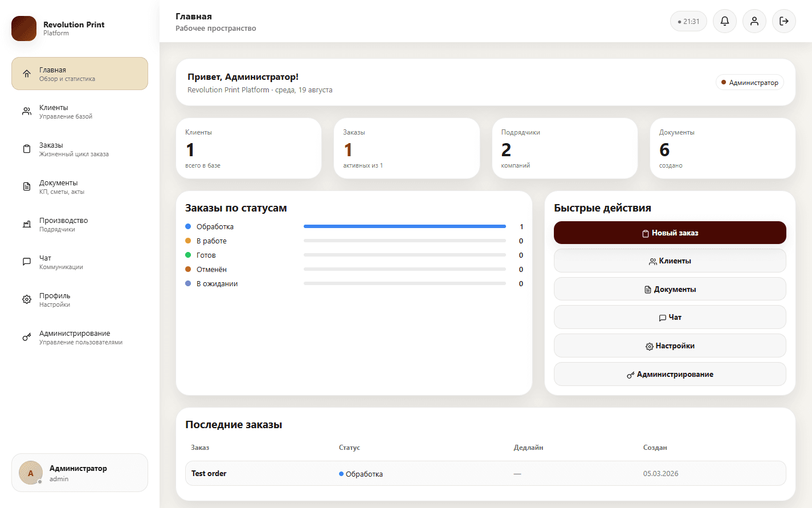
Task: Open the notifications bell
Action: 725,21
